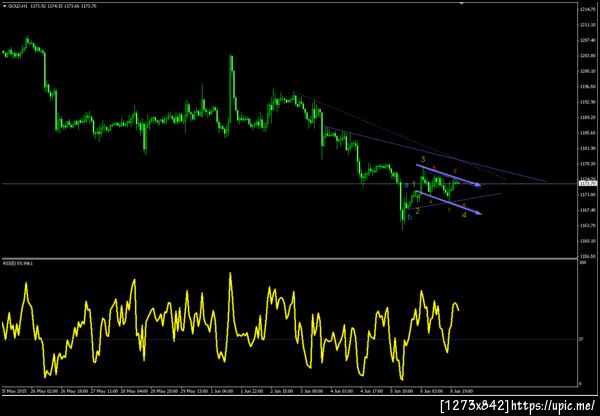This screenshot has height=416, width=600.
Task: Click the 100 level label on the RSI scale
Action: point(582,263)
